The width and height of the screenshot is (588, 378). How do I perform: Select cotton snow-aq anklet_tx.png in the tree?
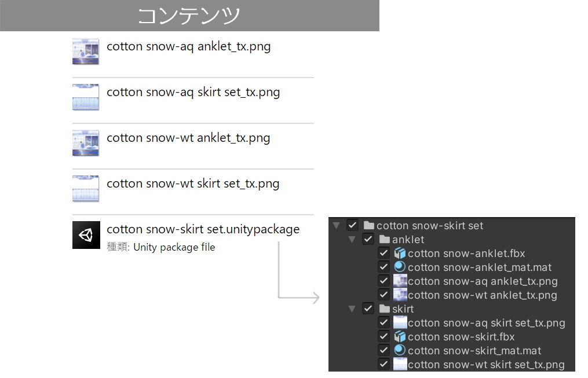[483, 281]
